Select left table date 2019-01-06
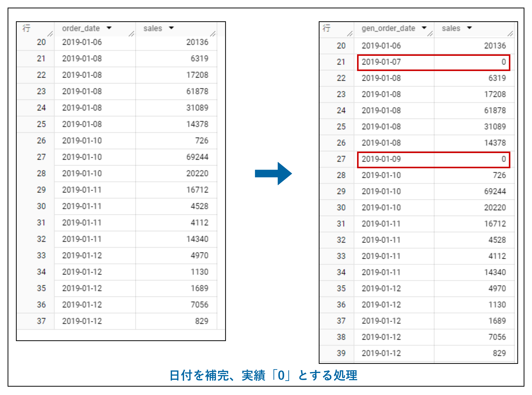Screen dimensions: 532x395 pyautogui.click(x=82, y=42)
